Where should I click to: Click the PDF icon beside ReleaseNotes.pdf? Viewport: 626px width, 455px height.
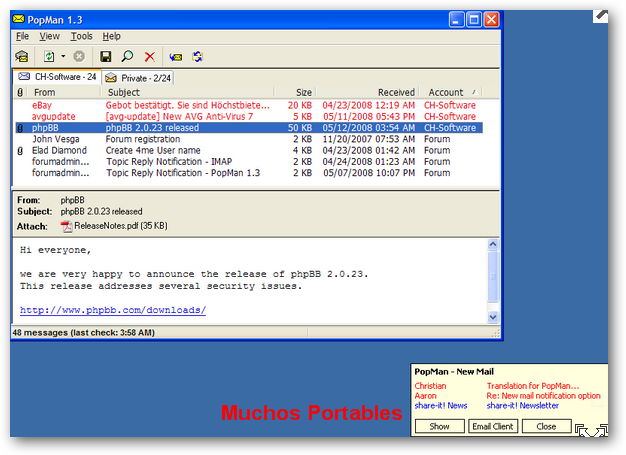[66, 226]
